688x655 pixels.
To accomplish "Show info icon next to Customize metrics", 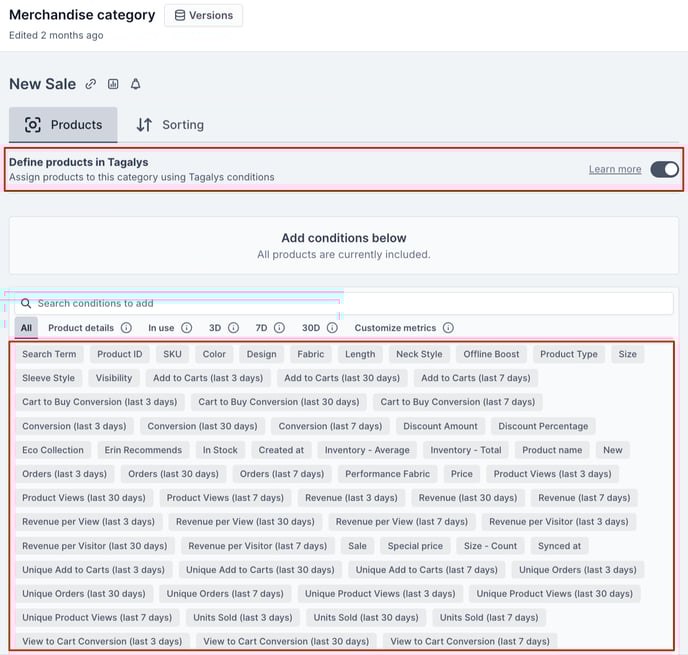I will tap(448, 328).
